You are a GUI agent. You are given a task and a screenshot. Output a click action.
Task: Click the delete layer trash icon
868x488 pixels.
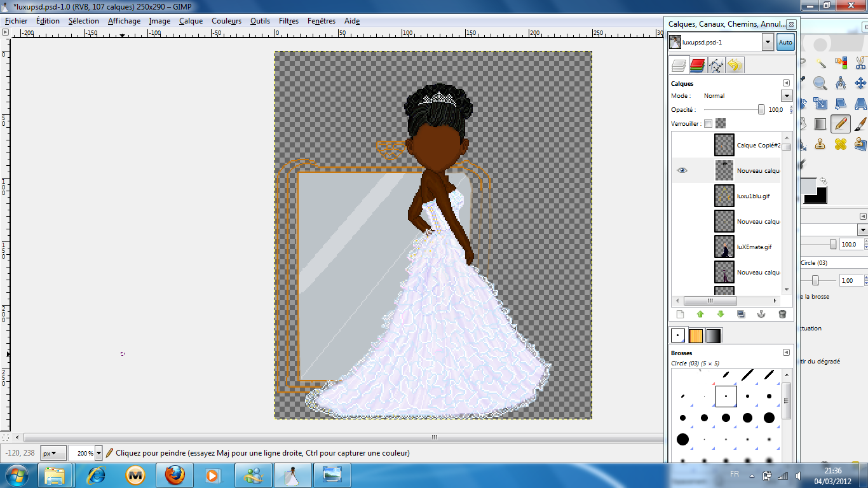[x=782, y=314]
